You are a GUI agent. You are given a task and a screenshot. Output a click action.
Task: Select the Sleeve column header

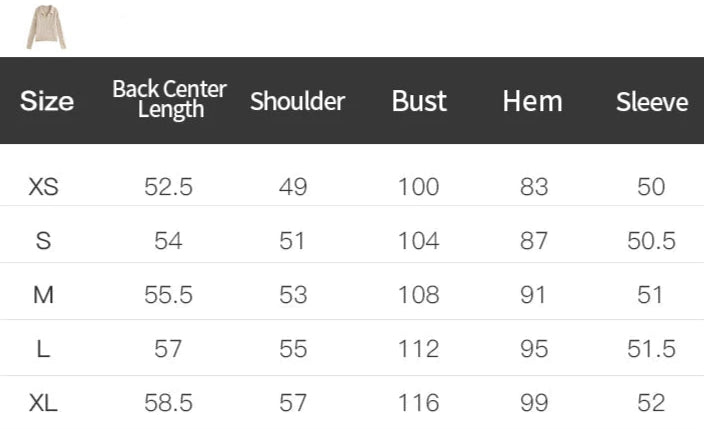coord(651,101)
